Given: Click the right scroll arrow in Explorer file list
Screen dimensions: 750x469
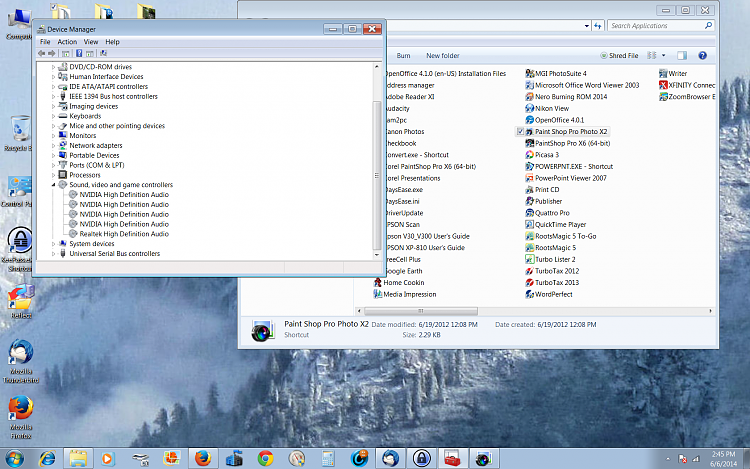Looking at the screenshot, I should click(710, 311).
